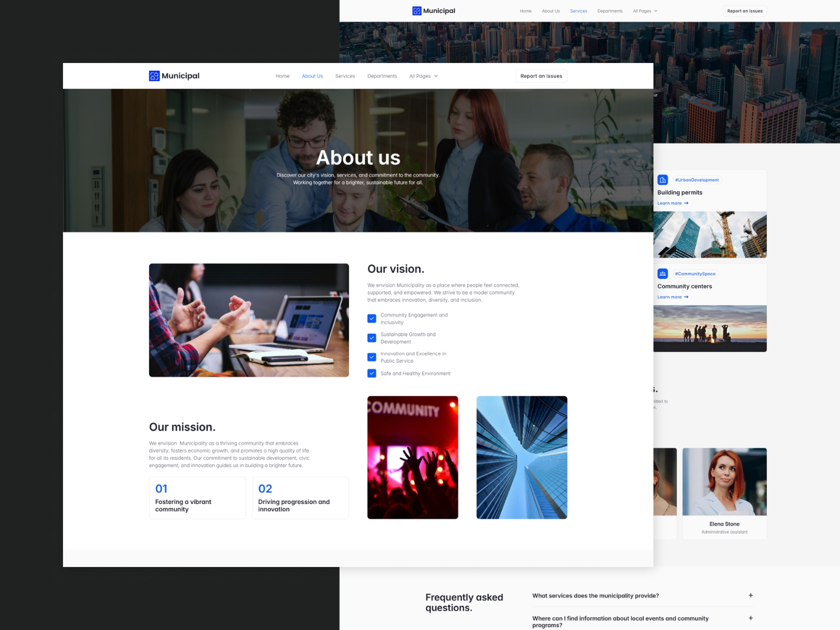Click the Building permits blue icon

pos(663,180)
